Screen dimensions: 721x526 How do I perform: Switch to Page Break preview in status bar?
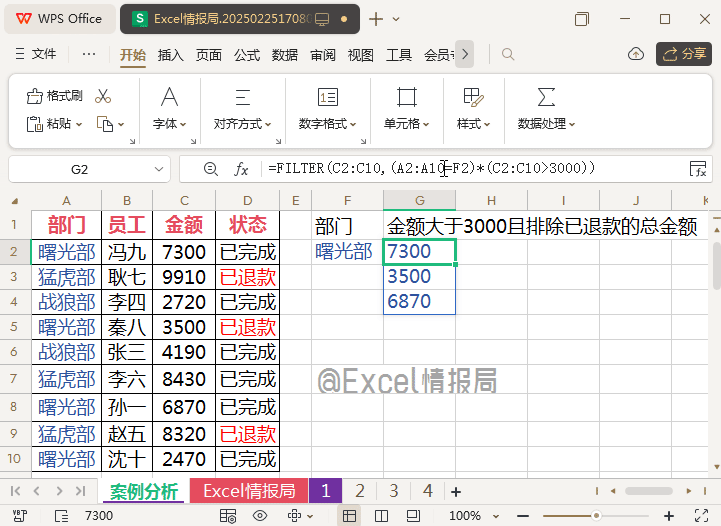pos(412,515)
